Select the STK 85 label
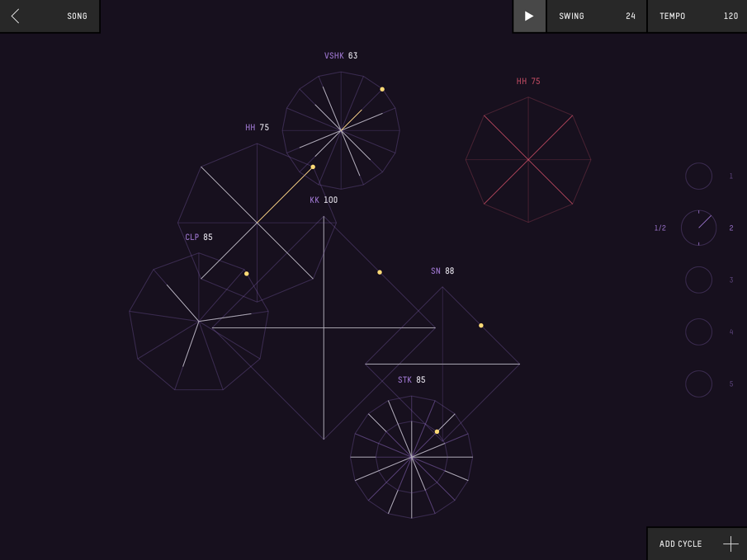Screen dimensions: 747x560 [412, 380]
